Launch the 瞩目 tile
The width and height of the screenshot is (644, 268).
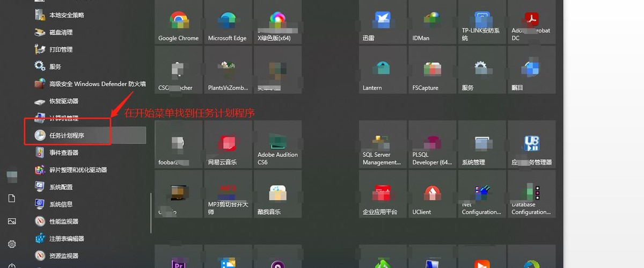(531, 70)
